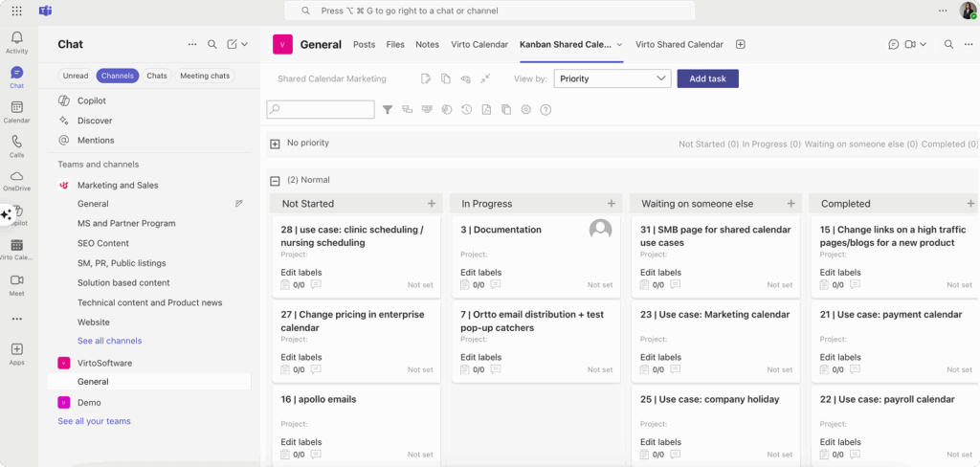Screen dimensions: 980x467
Task: Open the SEO Content channel
Action: coord(103,243)
